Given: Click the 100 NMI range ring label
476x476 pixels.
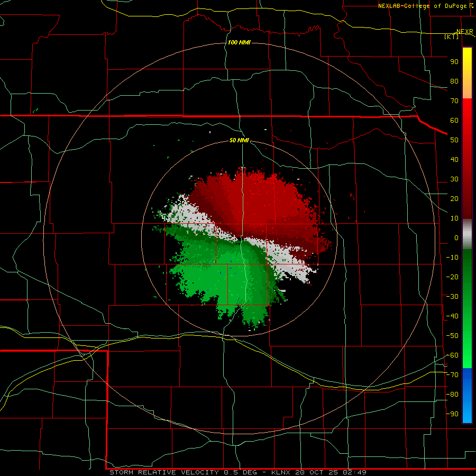Looking at the screenshot, I should tap(239, 42).
